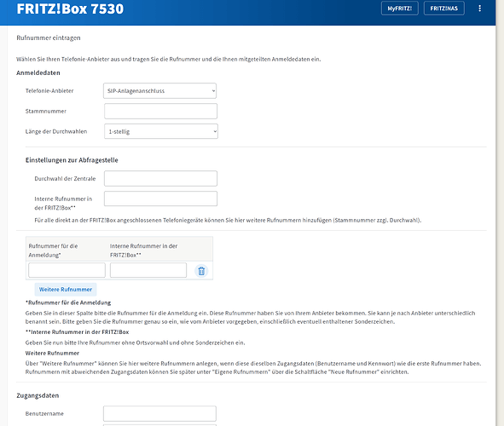
Task: Click the Anmeldedaten section heading
Action: [x=38, y=73]
